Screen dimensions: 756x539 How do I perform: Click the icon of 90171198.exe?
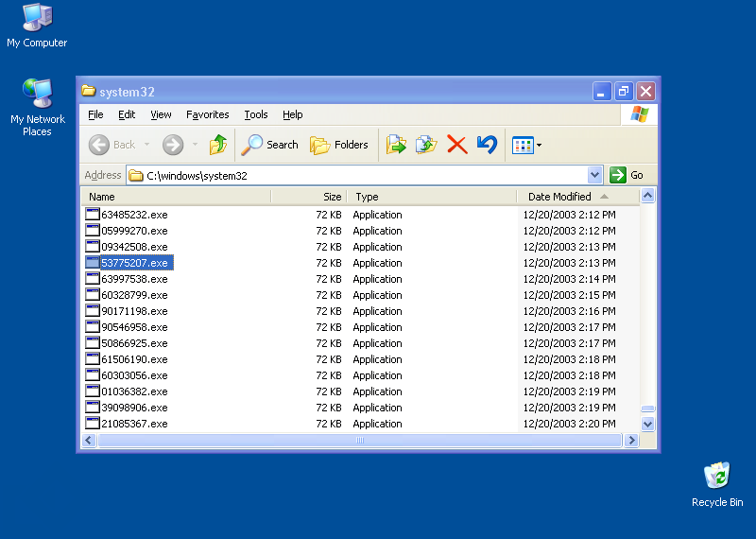pyautogui.click(x=92, y=310)
